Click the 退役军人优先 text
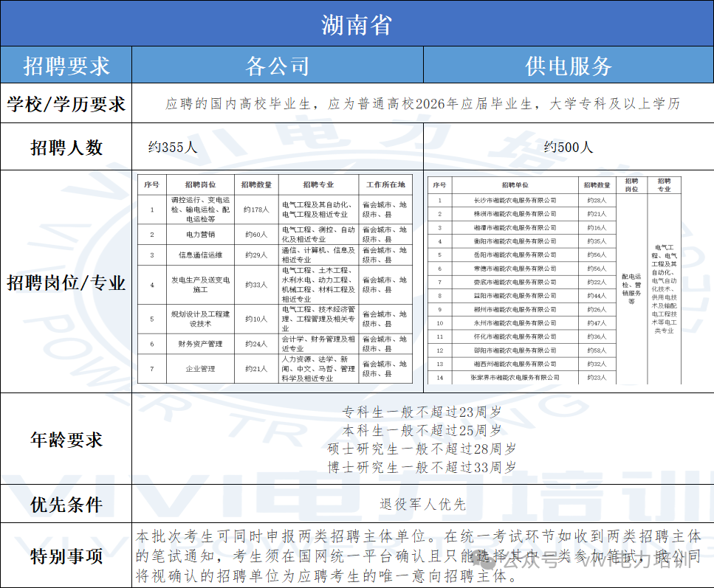The height and width of the screenshot is (588, 714). tap(422, 505)
